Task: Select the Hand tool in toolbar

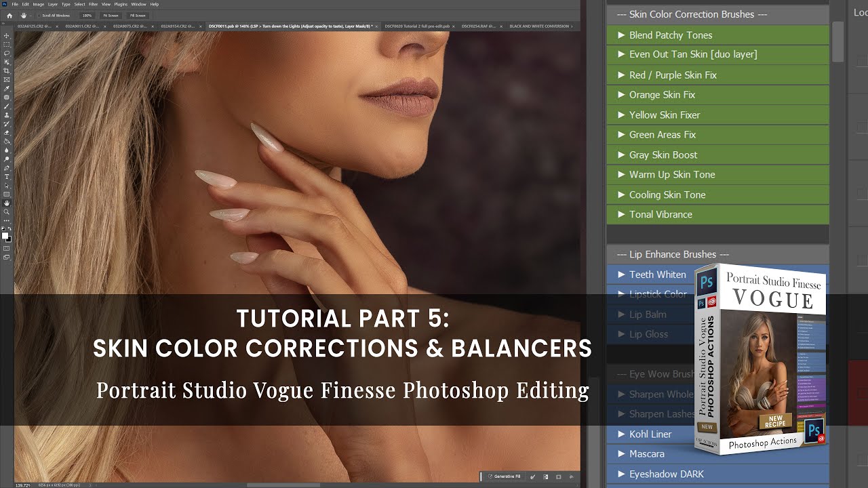Action: (x=7, y=203)
